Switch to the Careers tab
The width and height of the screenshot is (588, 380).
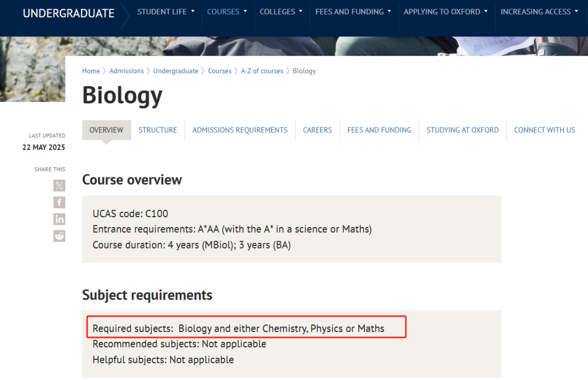pyautogui.click(x=317, y=130)
